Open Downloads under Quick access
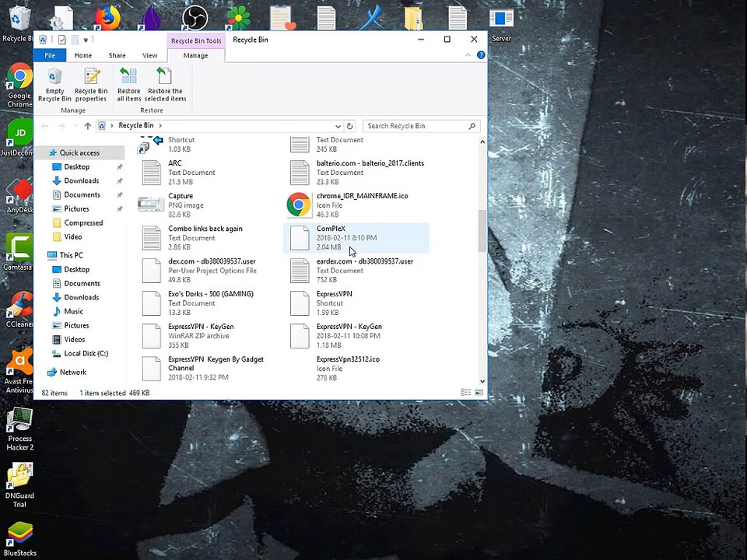The height and width of the screenshot is (560, 747). [82, 180]
